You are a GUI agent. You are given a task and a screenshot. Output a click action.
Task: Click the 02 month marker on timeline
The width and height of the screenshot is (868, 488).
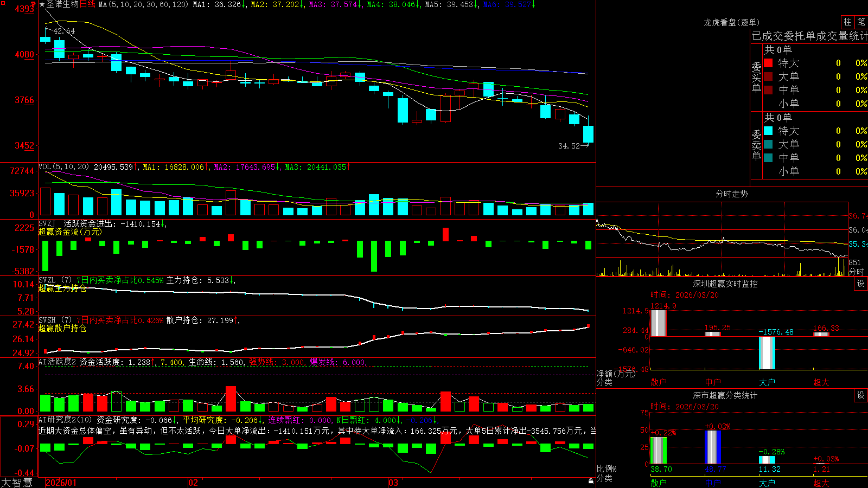point(193,483)
